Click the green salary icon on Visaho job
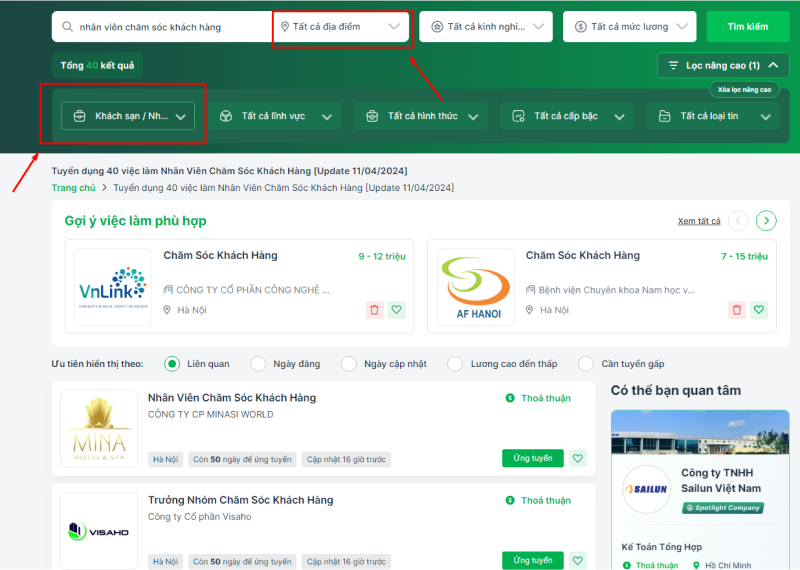This screenshot has height=570, width=800. (510, 500)
